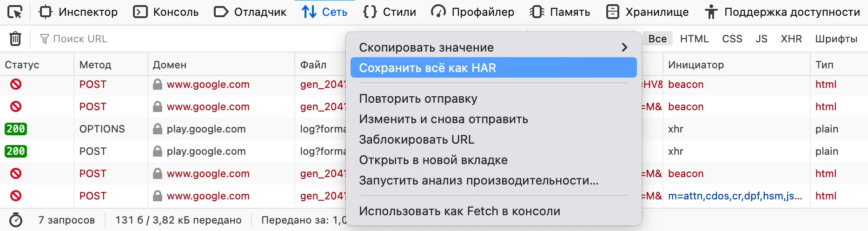Enable the CSS filter button
Image resolution: width=868 pixels, height=231 pixels.
click(732, 39)
